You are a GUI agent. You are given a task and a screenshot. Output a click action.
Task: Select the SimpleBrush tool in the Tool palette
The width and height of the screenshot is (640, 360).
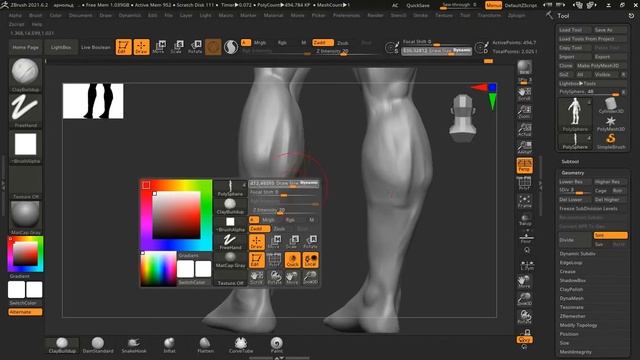tap(611, 141)
